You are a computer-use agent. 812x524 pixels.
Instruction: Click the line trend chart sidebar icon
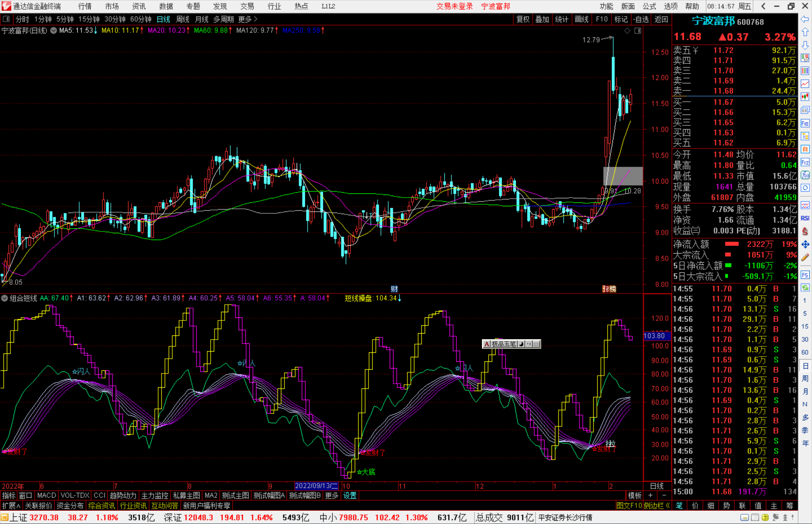805,84
